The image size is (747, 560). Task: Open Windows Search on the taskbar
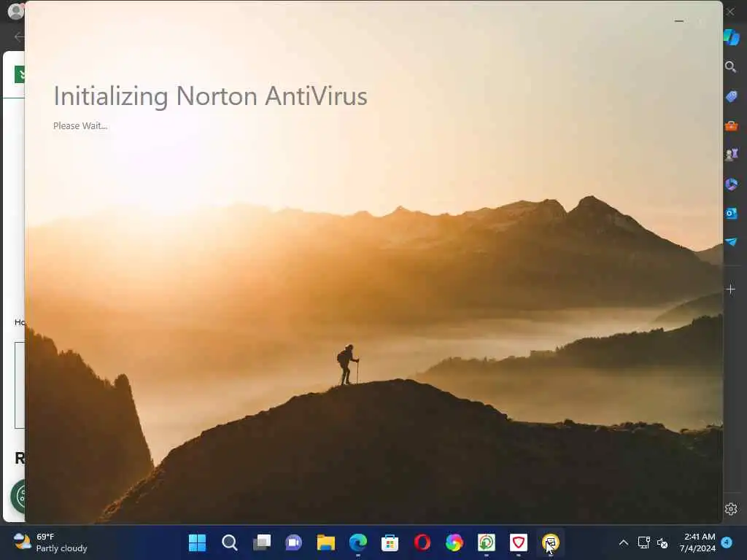229,542
